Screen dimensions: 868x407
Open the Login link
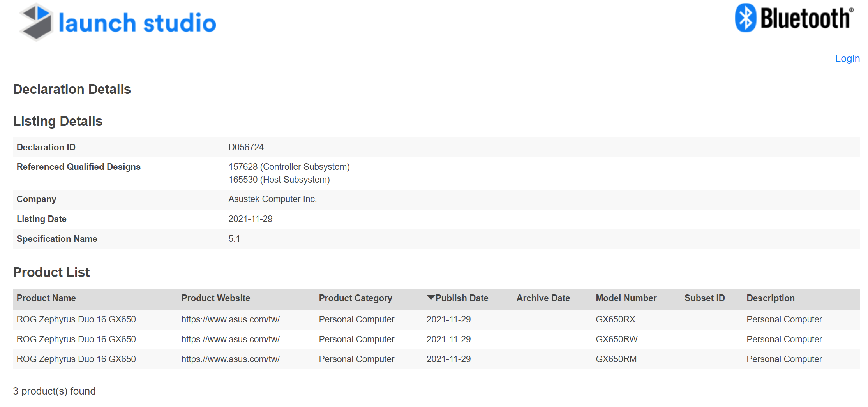coord(847,58)
